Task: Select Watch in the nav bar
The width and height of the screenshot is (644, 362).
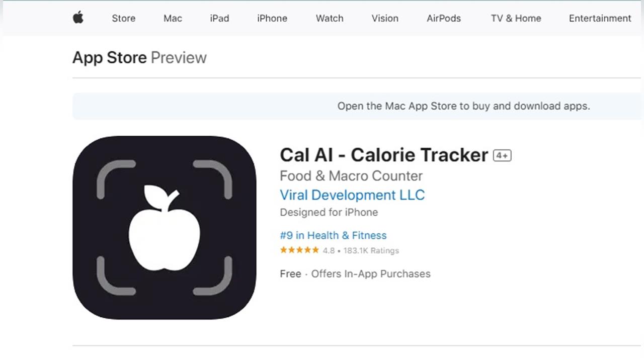Action: [330, 18]
